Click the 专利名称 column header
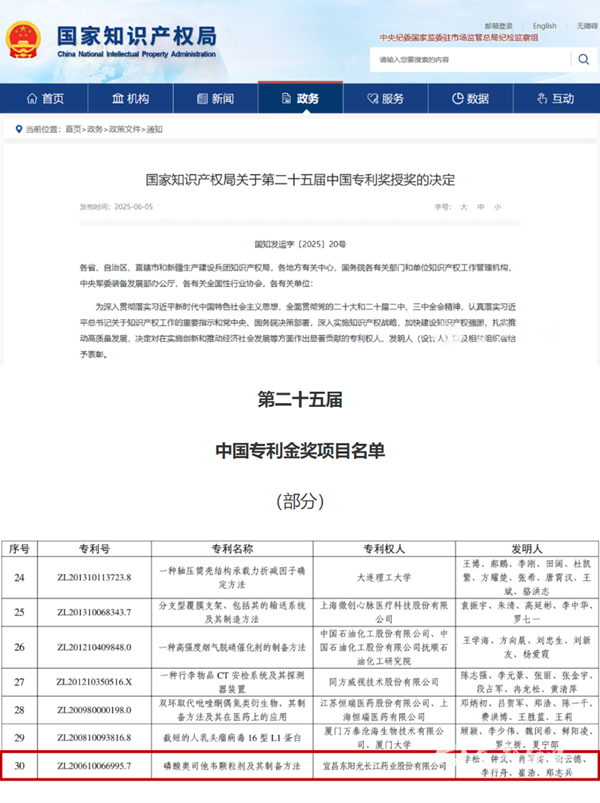Screen dimensions: 600x803 232,549
